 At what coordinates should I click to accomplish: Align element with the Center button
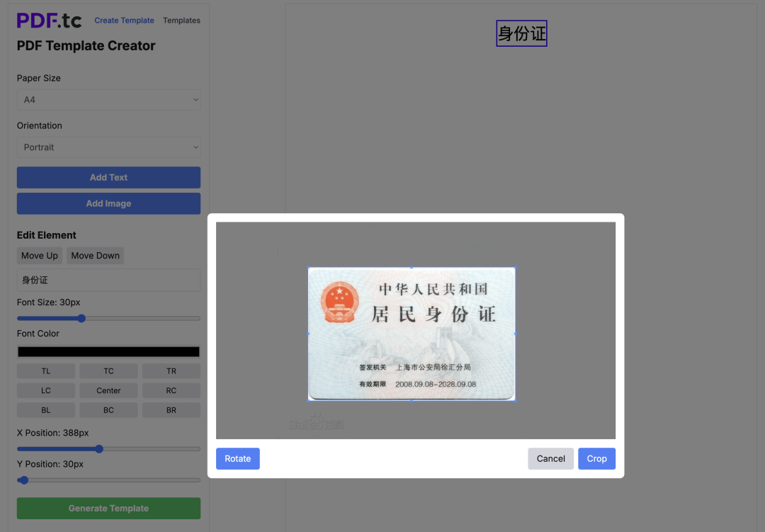(108, 390)
